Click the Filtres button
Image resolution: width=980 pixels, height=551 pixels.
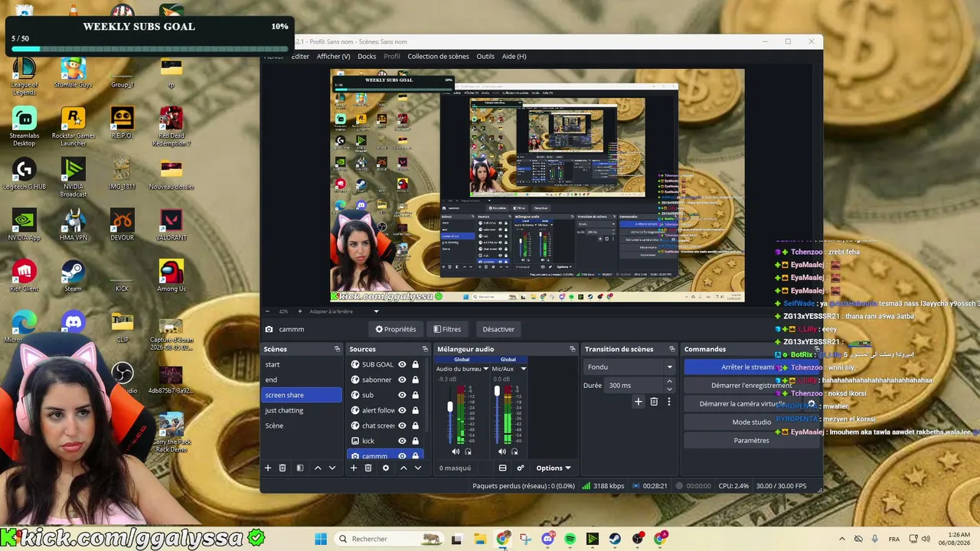pos(447,329)
